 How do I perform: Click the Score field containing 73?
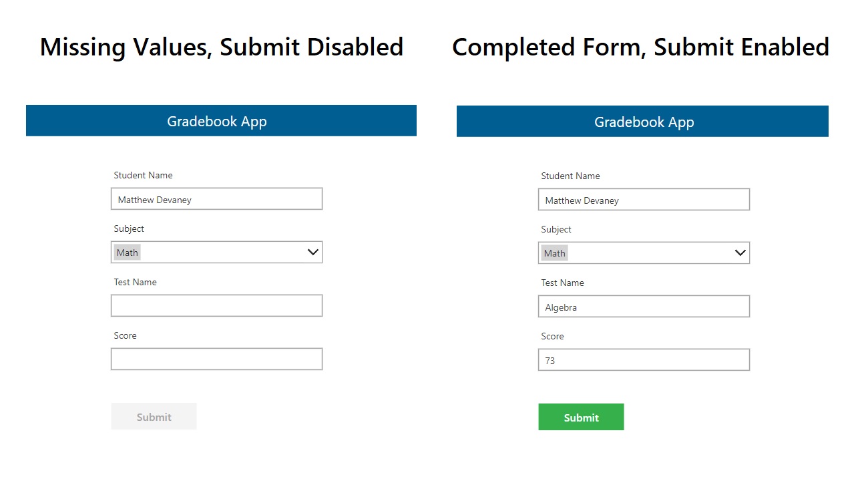(643, 359)
